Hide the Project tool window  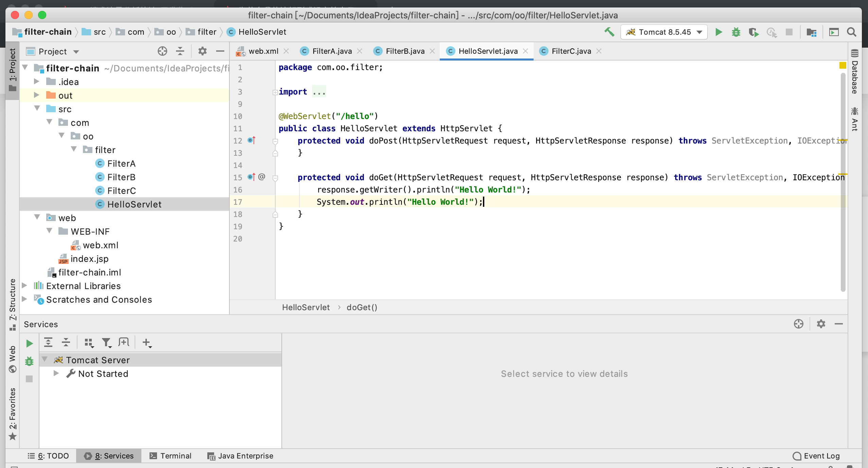pos(220,51)
